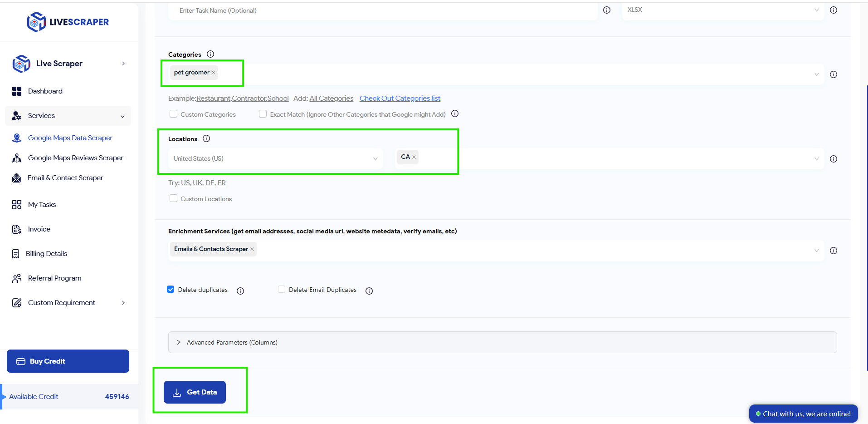Screen dimensions: 868x424
Task: Click info icon next to XLSX dropdown
Action: point(834,10)
